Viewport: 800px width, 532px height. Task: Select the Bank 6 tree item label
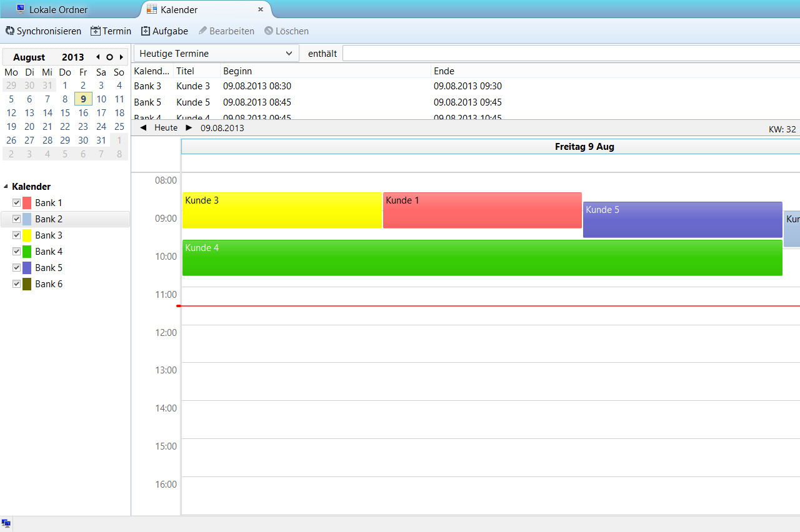click(49, 284)
